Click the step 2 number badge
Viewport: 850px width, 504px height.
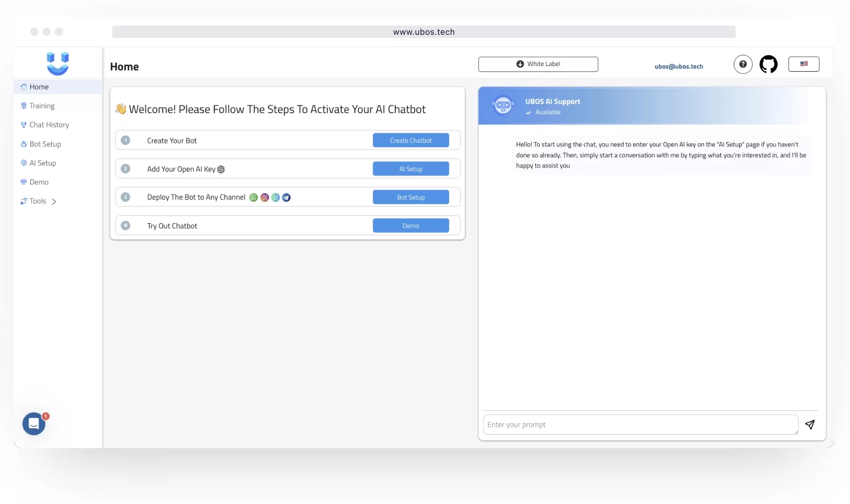[126, 169]
